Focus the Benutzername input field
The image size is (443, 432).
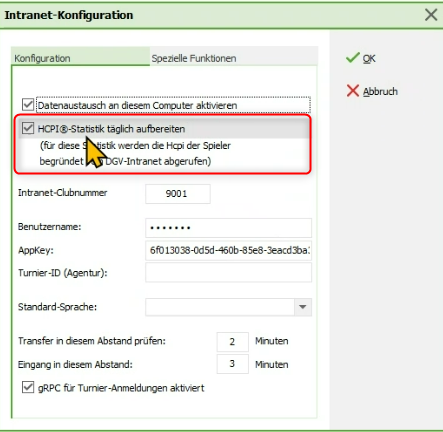click(228, 228)
